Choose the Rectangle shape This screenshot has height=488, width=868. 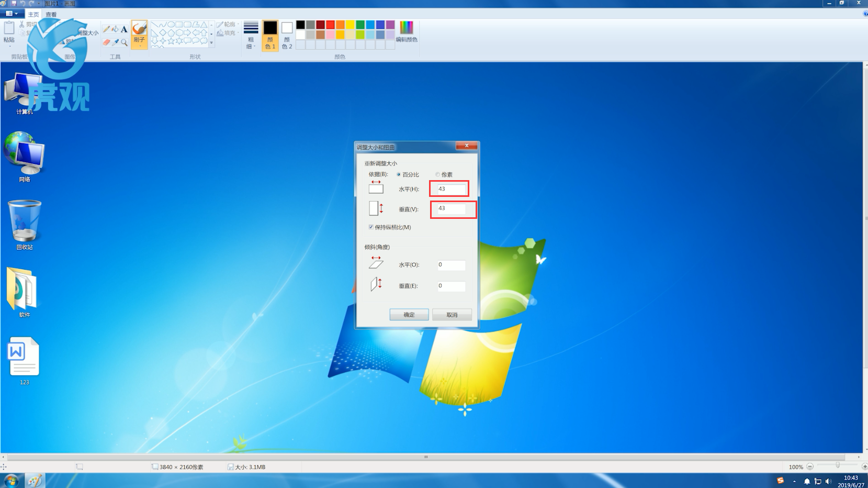[x=179, y=25]
